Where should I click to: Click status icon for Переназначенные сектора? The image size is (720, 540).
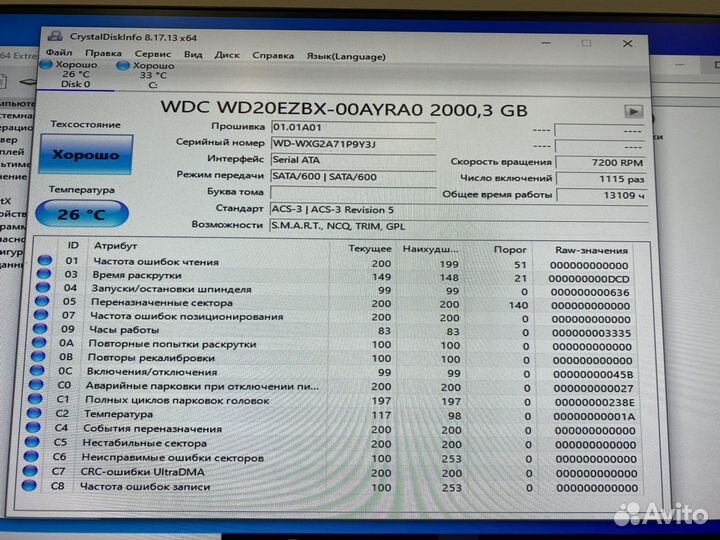click(x=42, y=301)
